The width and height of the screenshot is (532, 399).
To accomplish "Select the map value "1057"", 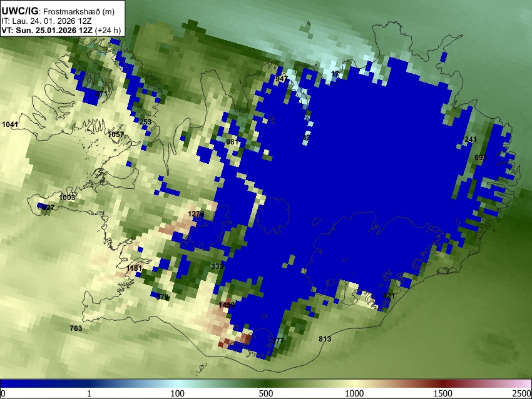I will 116,134.
